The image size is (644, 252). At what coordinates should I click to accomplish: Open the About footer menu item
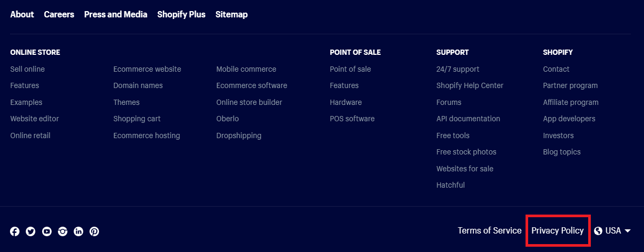tap(22, 14)
